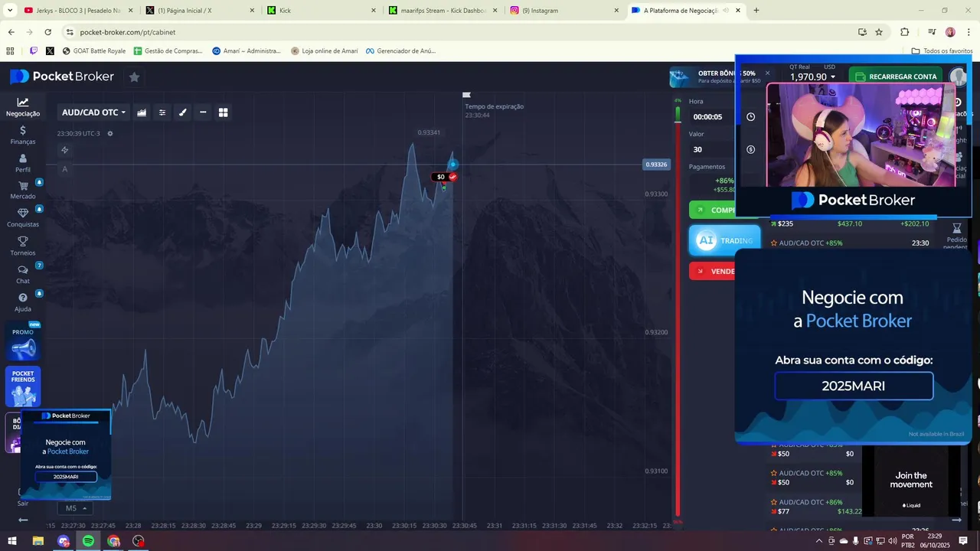Open a new browser tab
980x551 pixels.
[x=756, y=11]
